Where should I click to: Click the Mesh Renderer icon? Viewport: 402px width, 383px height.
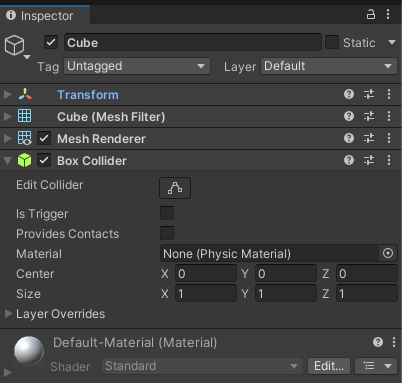click(25, 138)
